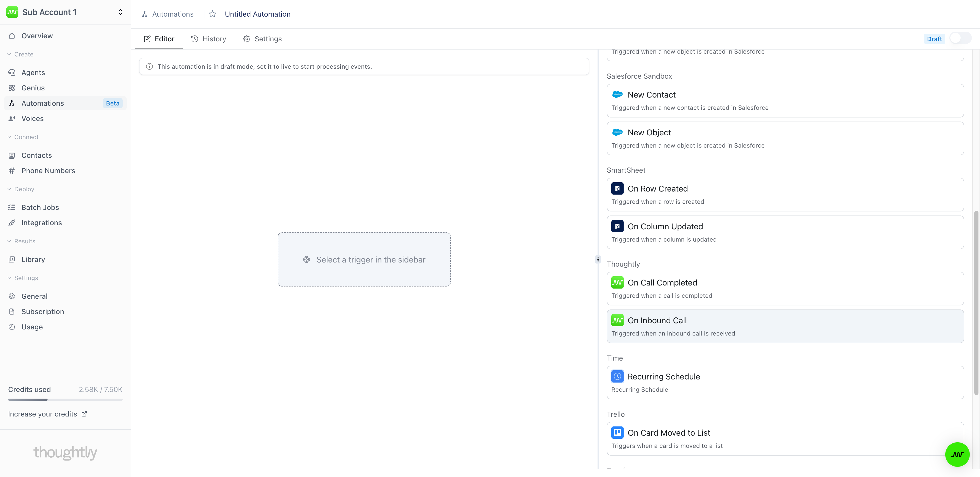Click the Voices icon in sidebar
This screenshot has width=980, height=477.
[12, 119]
